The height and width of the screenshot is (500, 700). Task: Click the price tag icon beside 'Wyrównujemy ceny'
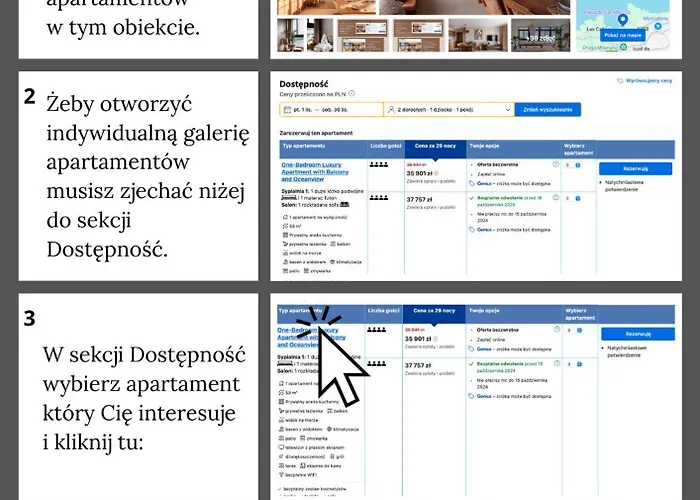[621, 80]
